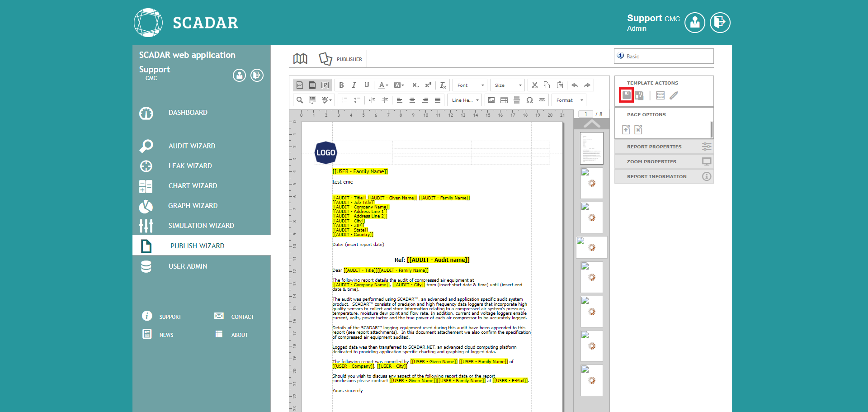Click the pencil edit template icon

point(674,95)
